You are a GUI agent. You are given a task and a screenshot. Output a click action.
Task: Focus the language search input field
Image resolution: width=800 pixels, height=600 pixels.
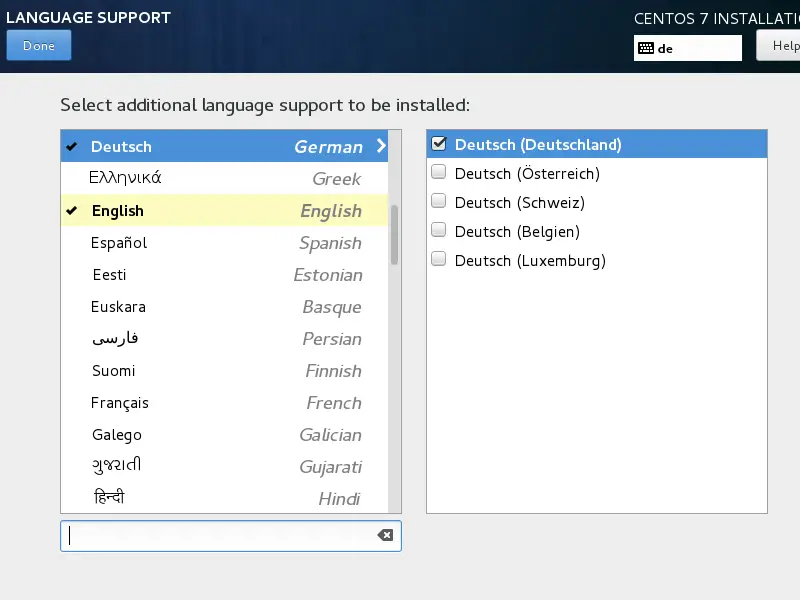point(231,536)
